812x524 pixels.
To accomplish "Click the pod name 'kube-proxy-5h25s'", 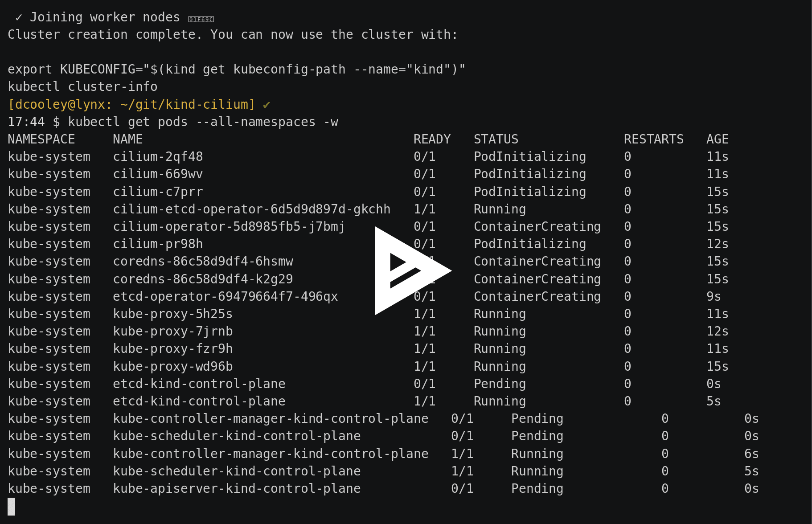I will coord(173,314).
